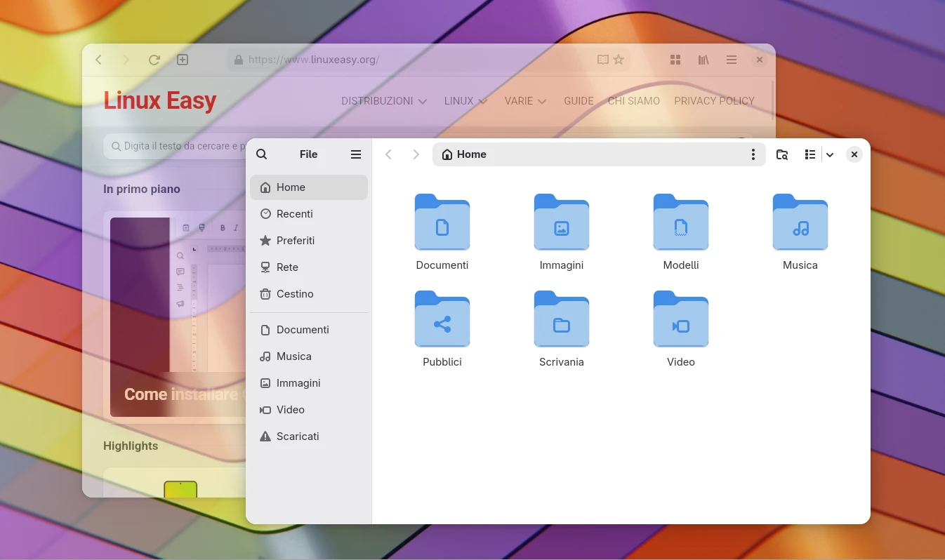945x560 pixels.
Task: Go back to the previous folder
Action: [388, 154]
